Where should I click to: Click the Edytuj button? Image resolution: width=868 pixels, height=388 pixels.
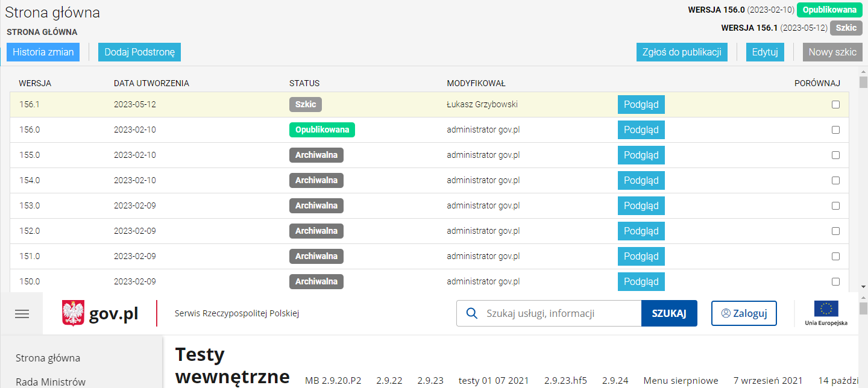[765, 52]
